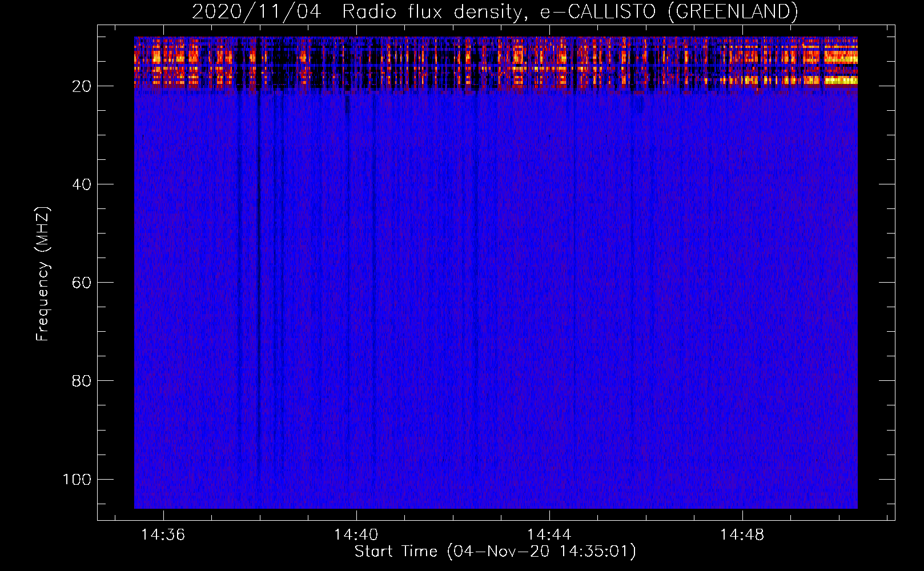This screenshot has width=924, height=571.
Task: Click the 100 MHz frequency tick label
Action: pos(77,479)
